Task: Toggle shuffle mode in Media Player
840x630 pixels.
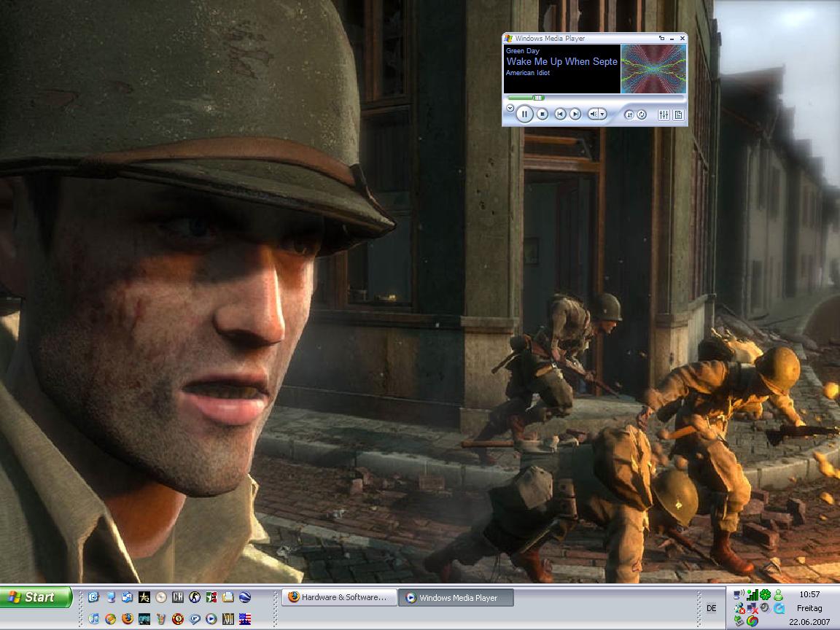Action: point(629,114)
